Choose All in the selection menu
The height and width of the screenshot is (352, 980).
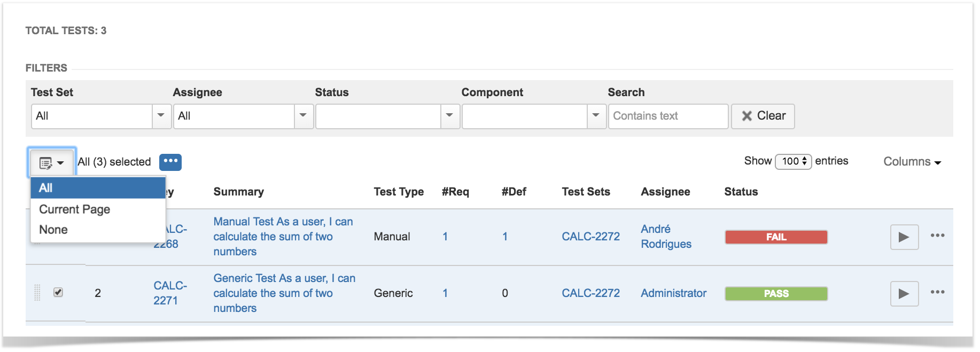point(98,188)
